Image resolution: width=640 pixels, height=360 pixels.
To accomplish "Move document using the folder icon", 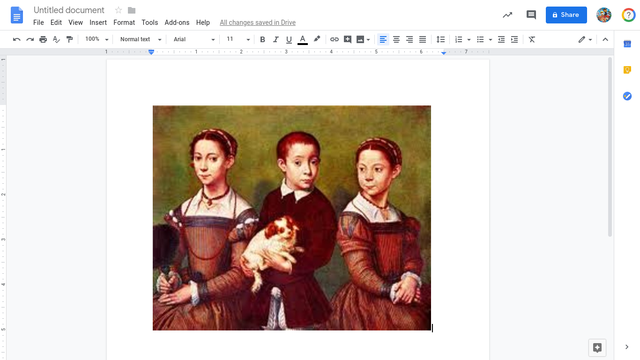I will 131,10.
